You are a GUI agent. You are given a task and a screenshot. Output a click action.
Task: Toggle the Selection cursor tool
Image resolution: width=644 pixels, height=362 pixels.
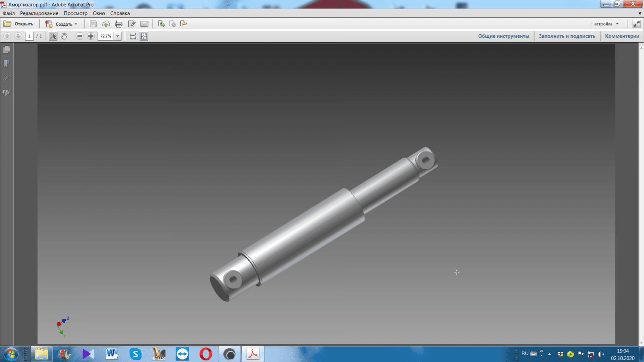tap(53, 36)
